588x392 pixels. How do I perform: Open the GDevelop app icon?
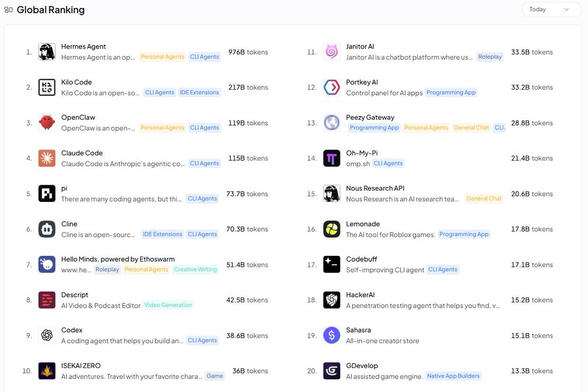(332, 371)
